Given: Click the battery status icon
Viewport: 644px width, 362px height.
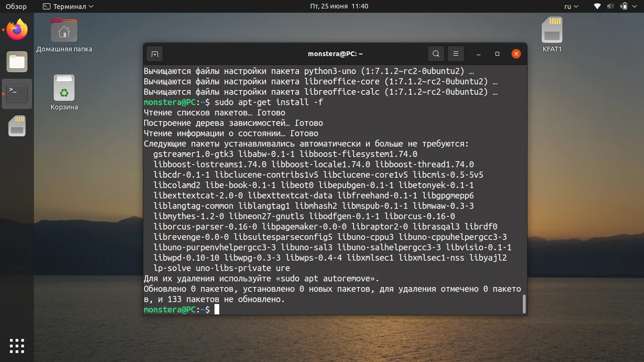Looking at the screenshot, I should 624,7.
